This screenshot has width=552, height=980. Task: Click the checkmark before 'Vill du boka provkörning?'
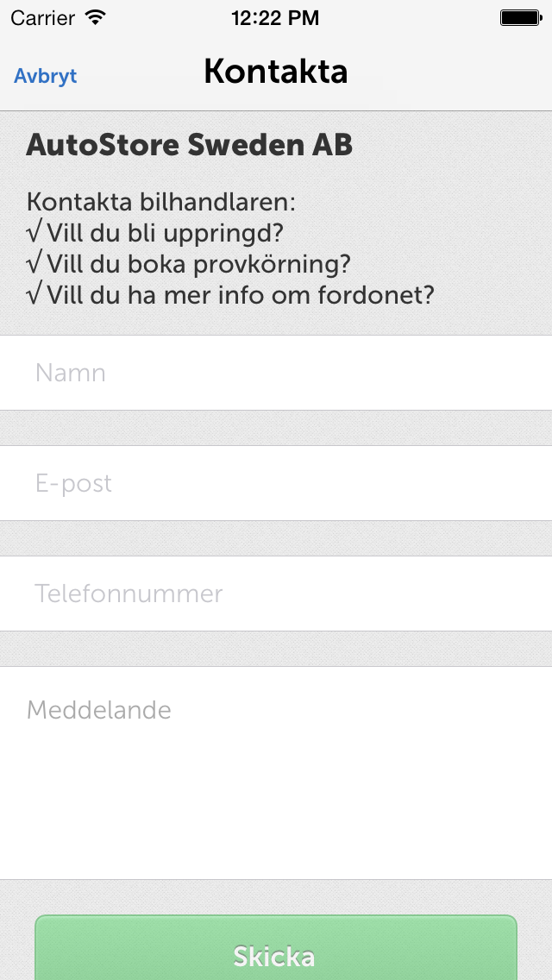[34, 264]
